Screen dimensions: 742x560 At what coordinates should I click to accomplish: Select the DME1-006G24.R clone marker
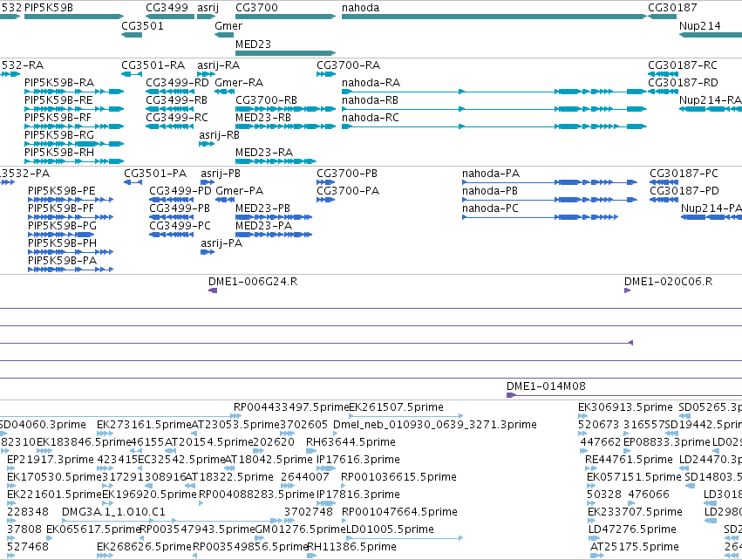213,290
